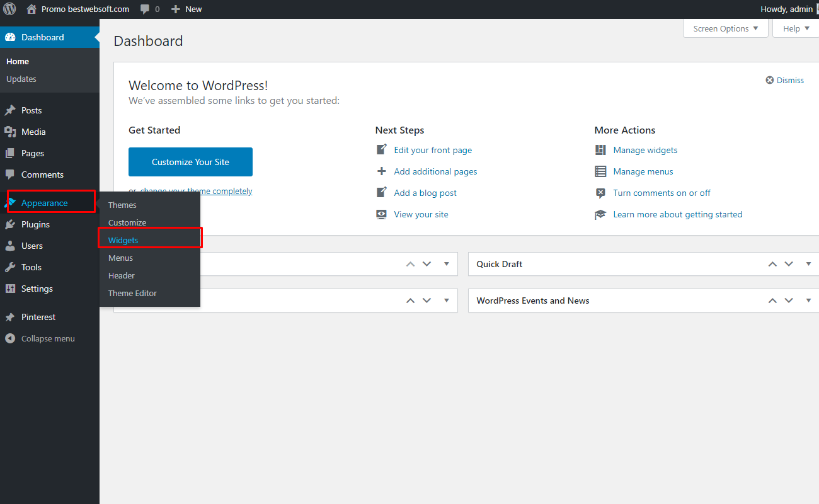This screenshot has width=819, height=504.
Task: Open the comments bubble icon in admin bar
Action: (145, 9)
